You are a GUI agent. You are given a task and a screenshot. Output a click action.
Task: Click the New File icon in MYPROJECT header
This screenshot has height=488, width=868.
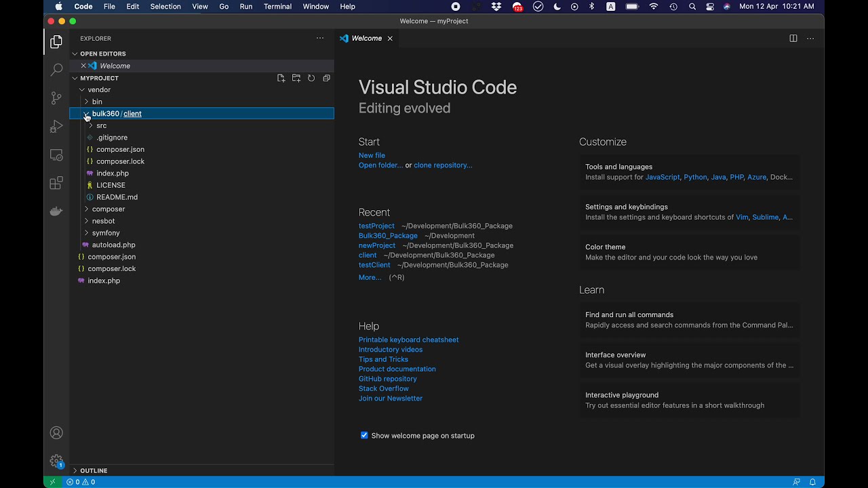pyautogui.click(x=281, y=78)
